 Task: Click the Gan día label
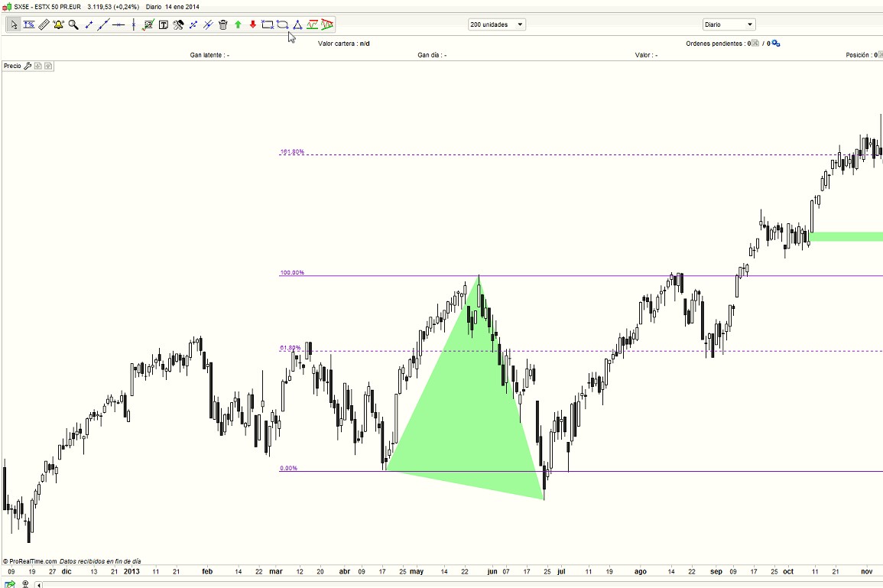click(432, 55)
